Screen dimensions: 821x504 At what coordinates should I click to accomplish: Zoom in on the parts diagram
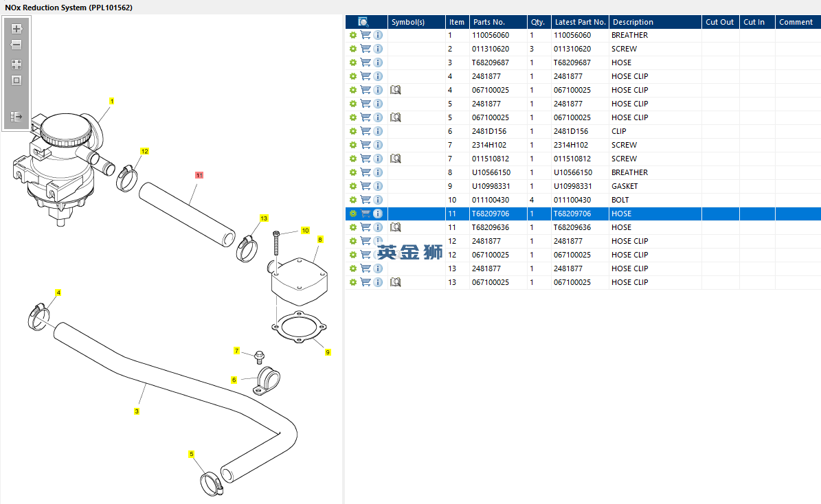16,29
